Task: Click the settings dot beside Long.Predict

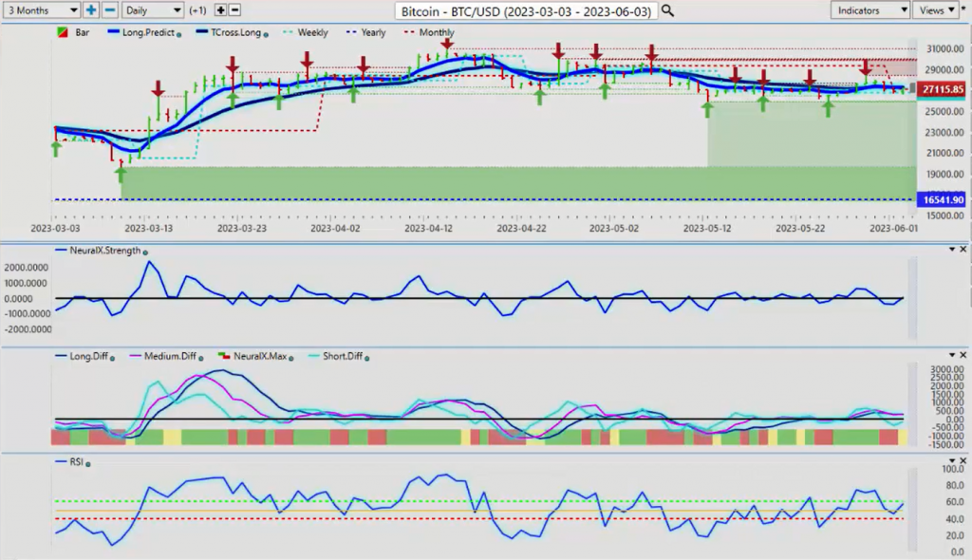Action: point(179,35)
